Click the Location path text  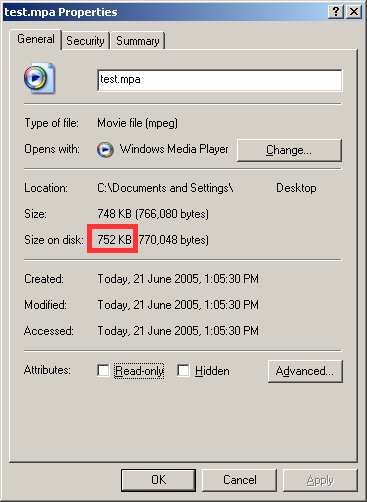pos(207,188)
